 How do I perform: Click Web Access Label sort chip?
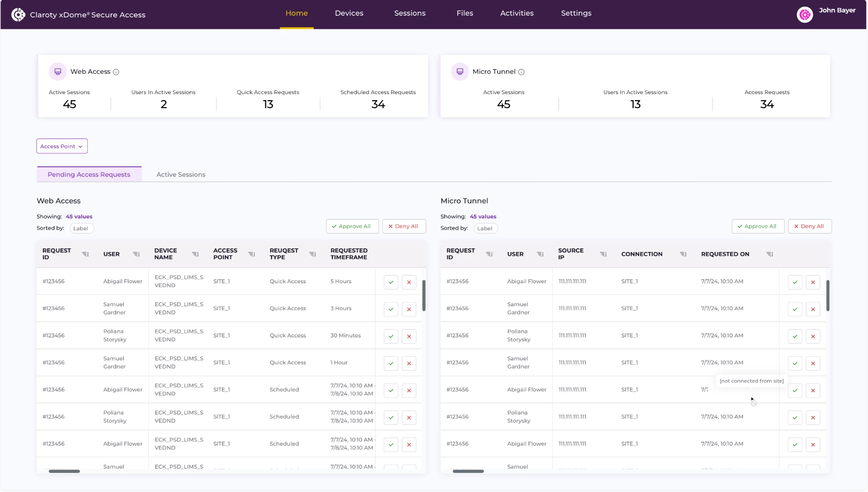81,228
